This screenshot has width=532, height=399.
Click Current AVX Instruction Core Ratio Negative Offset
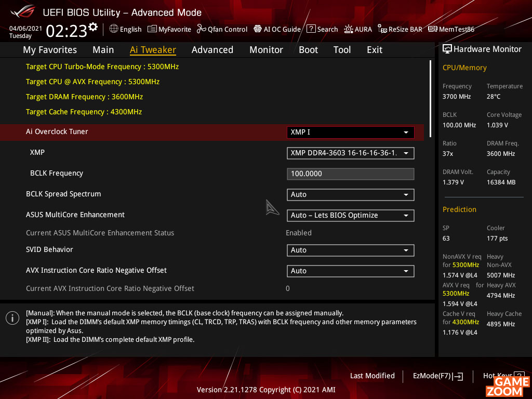pyautogui.click(x=110, y=288)
